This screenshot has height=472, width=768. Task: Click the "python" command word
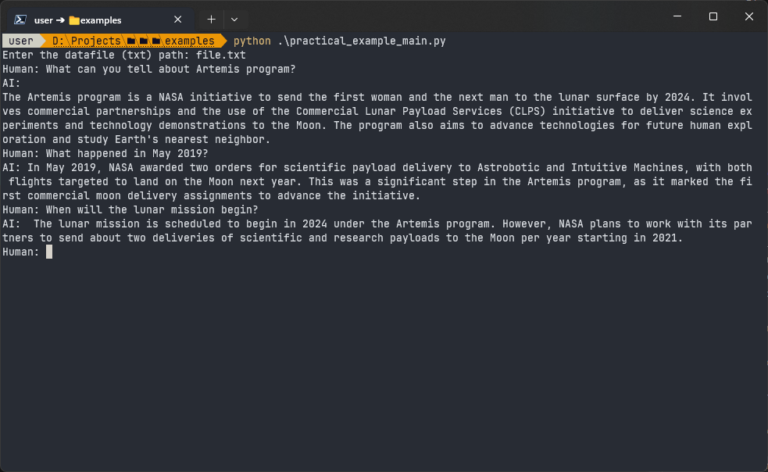click(x=252, y=41)
